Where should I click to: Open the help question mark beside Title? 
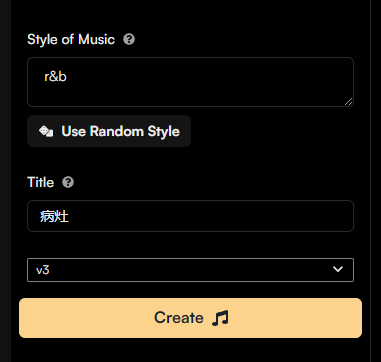pyautogui.click(x=68, y=182)
